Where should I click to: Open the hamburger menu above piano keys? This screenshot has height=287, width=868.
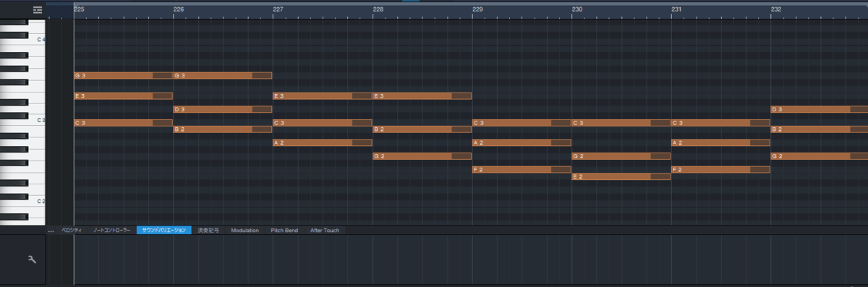[x=38, y=10]
